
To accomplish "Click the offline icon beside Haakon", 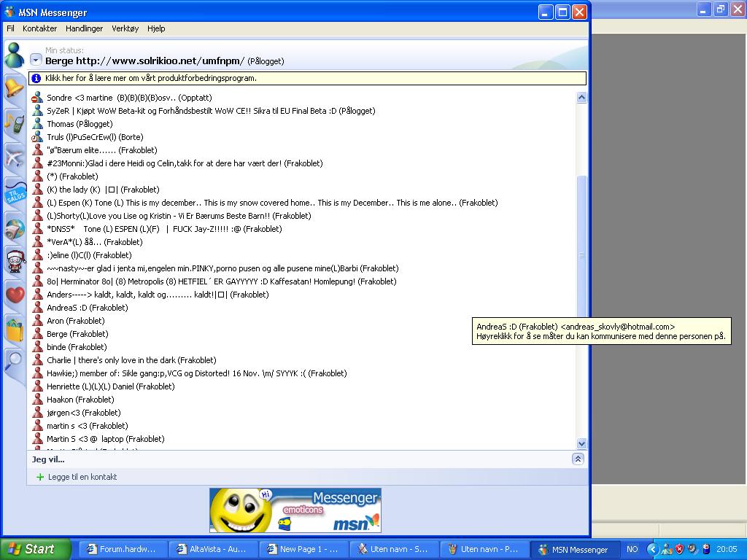I will tap(37, 400).
